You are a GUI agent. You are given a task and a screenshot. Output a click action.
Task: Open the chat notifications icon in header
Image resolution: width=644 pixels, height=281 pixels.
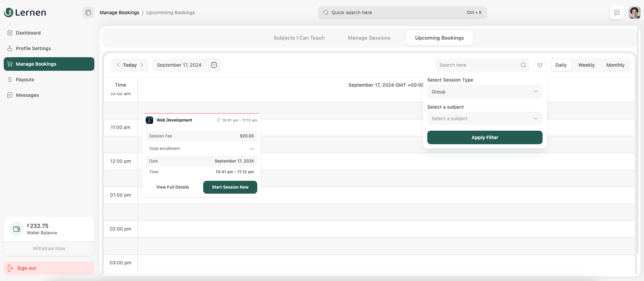click(617, 13)
